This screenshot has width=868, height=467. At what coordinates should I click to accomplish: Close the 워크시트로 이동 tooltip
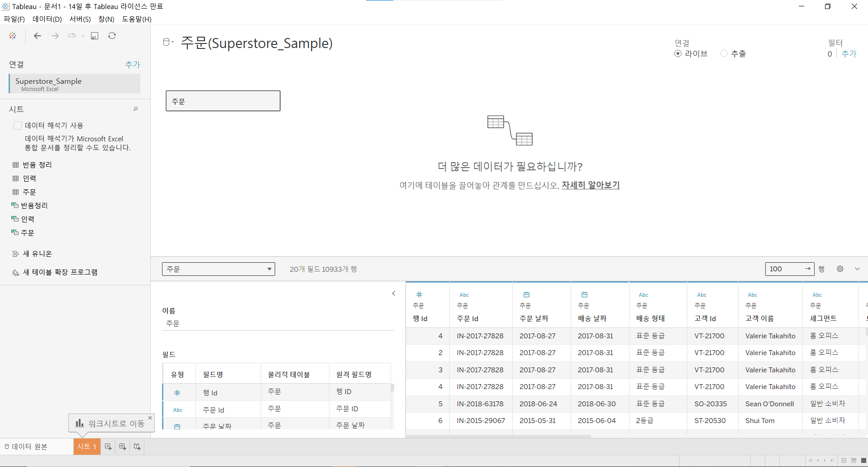(x=150, y=418)
